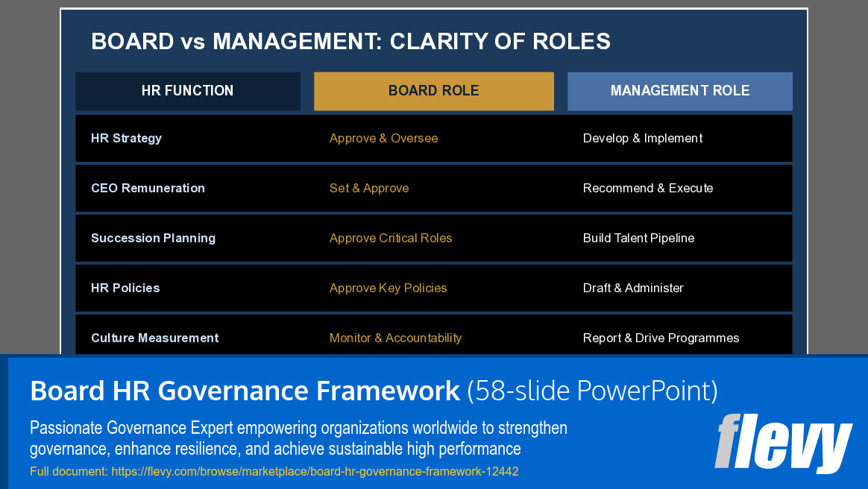Select the 'Approve & Oversee' cell
Viewport: 868px width, 489px height.
(383, 139)
